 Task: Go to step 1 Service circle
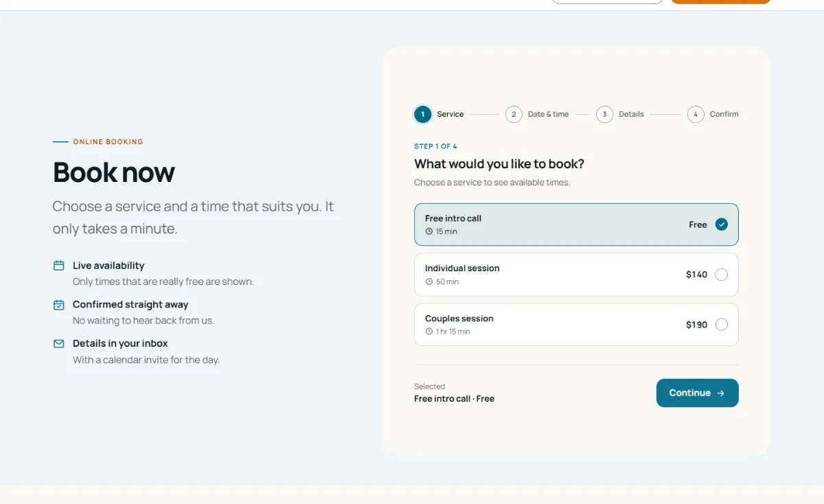(423, 114)
